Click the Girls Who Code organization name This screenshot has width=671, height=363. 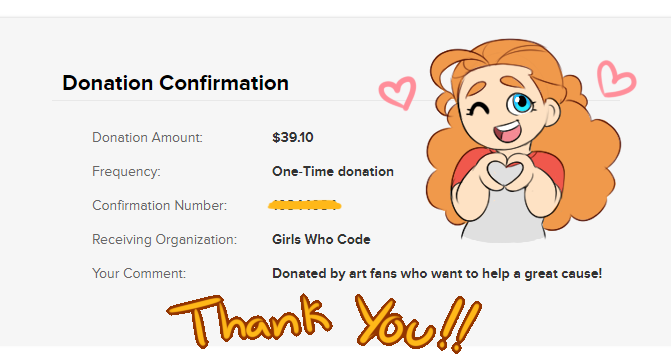pyautogui.click(x=321, y=239)
